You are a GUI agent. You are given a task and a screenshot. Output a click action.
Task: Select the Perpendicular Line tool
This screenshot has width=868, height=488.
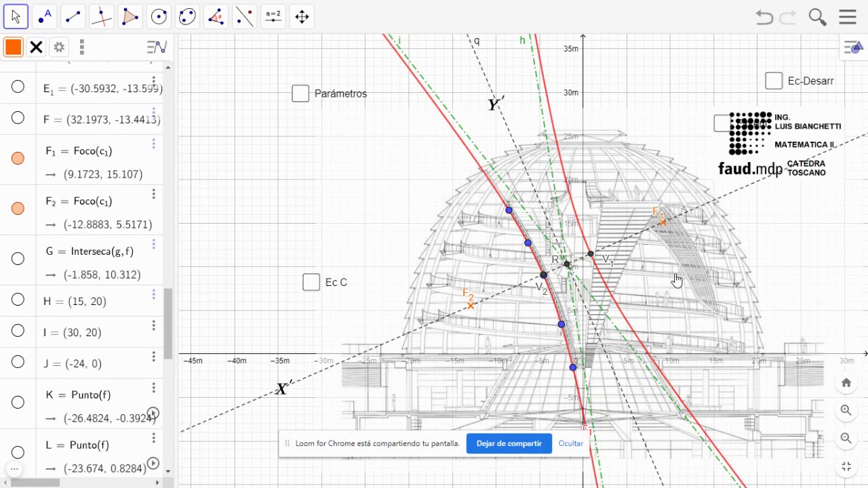coord(102,17)
